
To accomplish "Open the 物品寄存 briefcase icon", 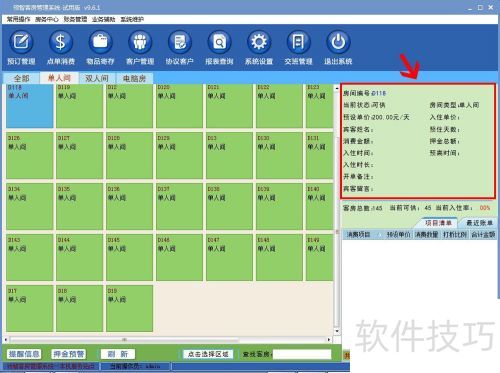I will (x=100, y=47).
